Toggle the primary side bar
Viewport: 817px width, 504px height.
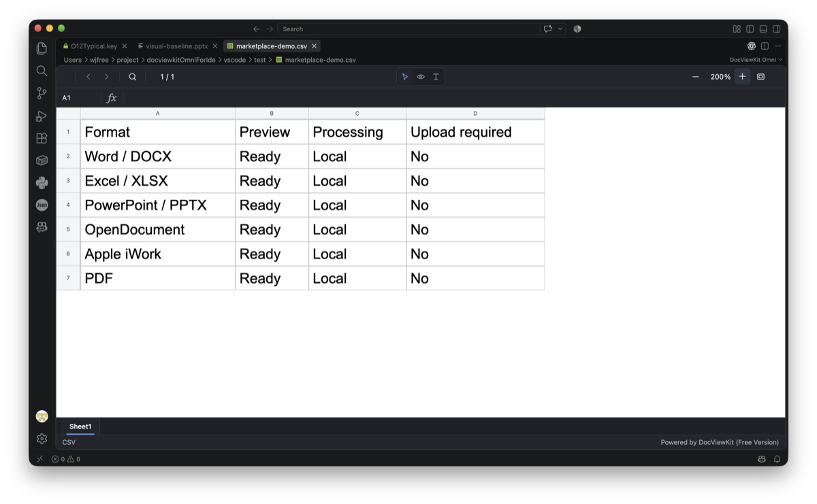tap(750, 29)
